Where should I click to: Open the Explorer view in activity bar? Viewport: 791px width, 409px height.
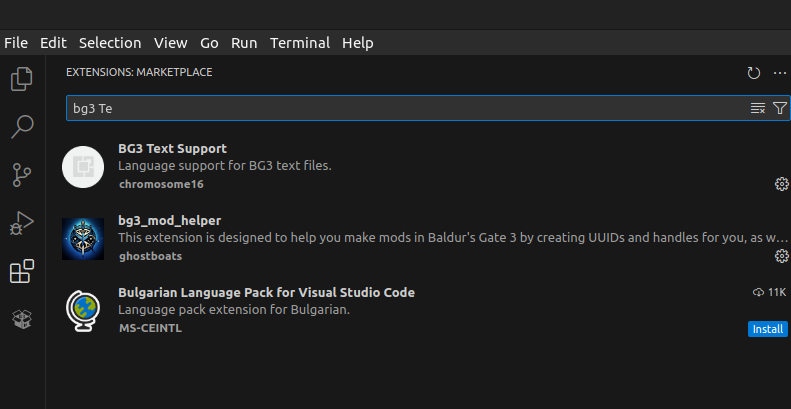point(22,79)
